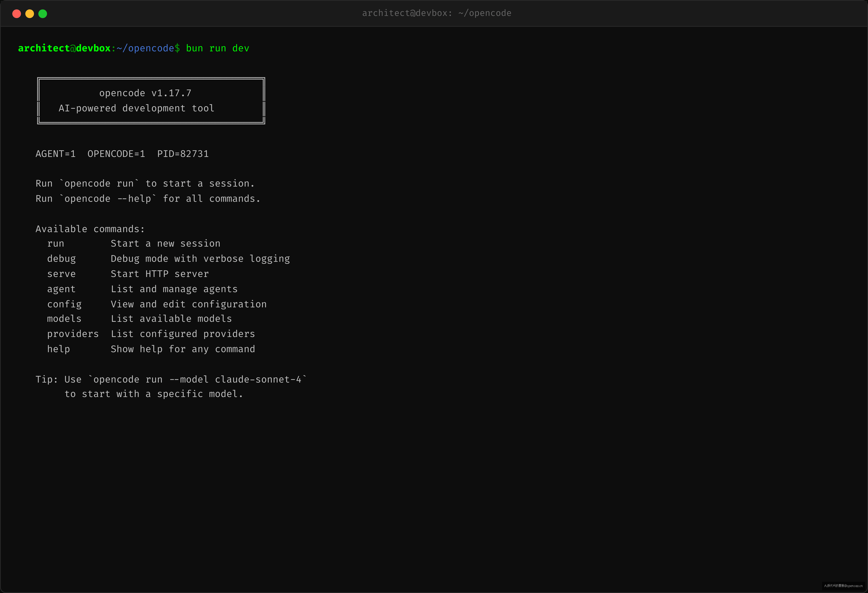Screen dimensions: 868x593
Task: Select the "Start HTTP server" description
Action: (x=160, y=274)
